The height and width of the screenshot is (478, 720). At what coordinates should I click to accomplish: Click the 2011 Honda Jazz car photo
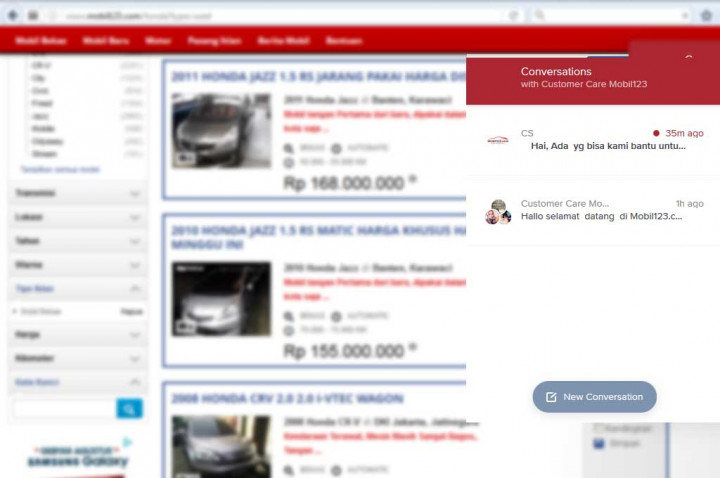(221, 130)
